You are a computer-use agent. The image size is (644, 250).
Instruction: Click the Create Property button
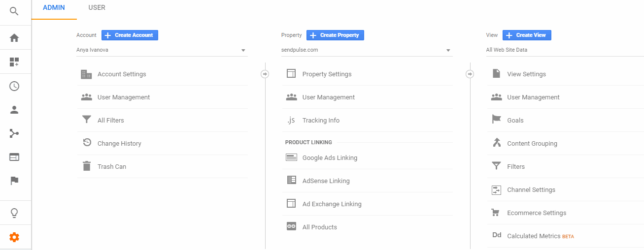pyautogui.click(x=335, y=35)
